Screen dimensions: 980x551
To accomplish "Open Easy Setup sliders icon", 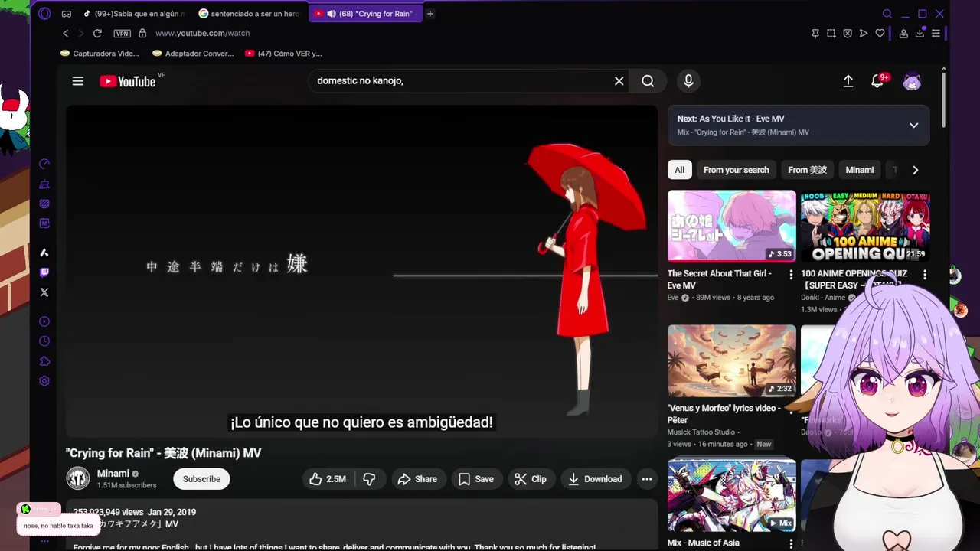I will click(936, 33).
